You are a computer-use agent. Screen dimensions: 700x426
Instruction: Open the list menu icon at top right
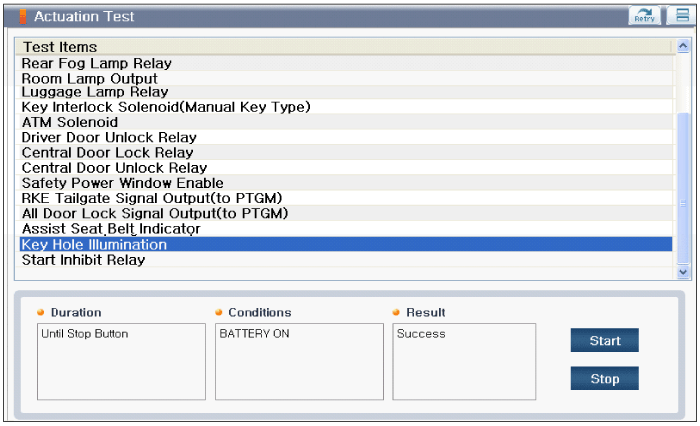[x=681, y=15]
